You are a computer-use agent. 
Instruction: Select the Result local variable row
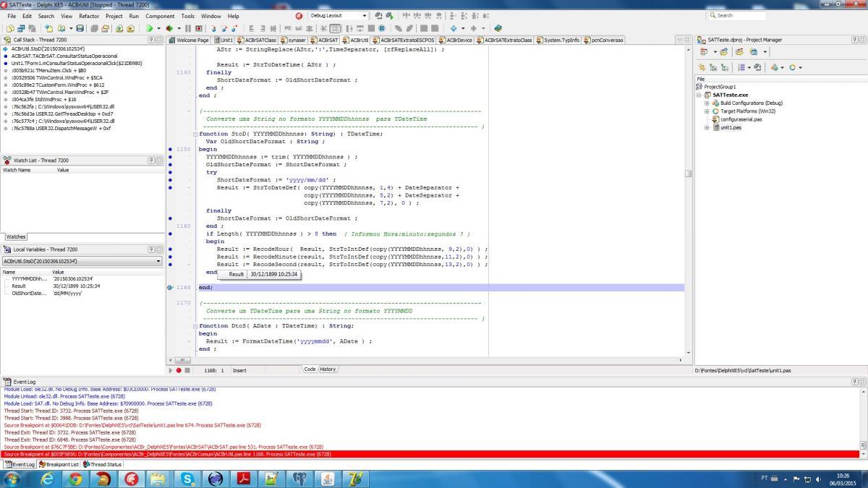82,286
